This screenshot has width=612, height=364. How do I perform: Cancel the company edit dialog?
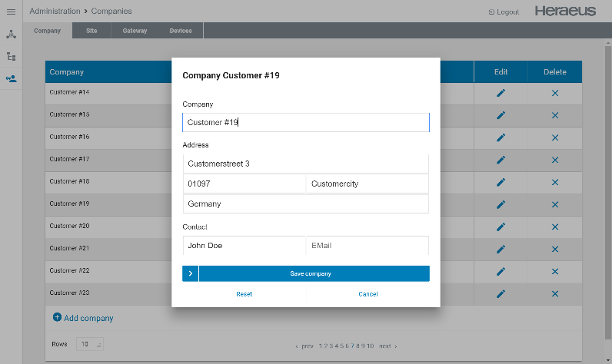[x=368, y=294]
